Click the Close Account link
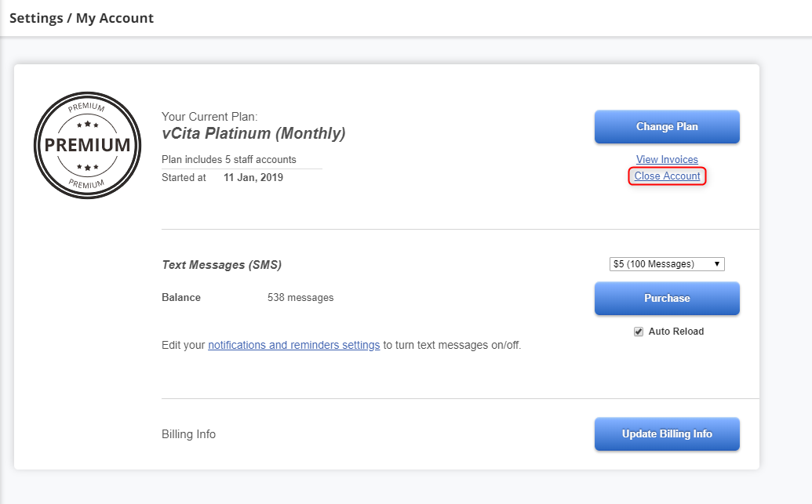The width and height of the screenshot is (812, 504). click(x=667, y=176)
